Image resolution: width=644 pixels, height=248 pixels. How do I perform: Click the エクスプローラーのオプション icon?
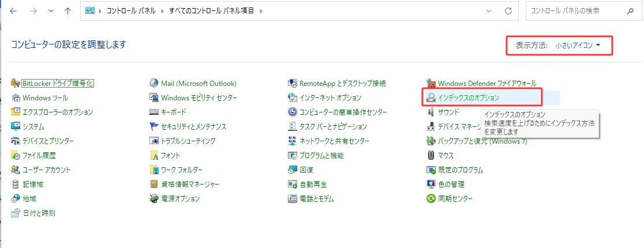[x=16, y=112]
